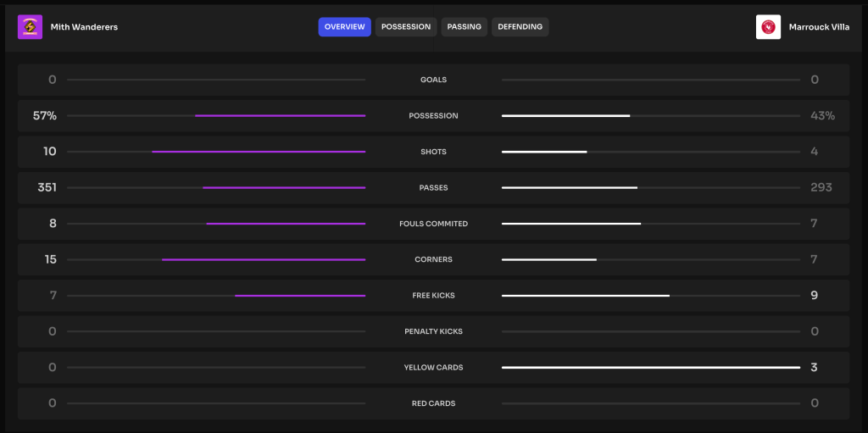The image size is (868, 433).
Task: Click the purple possession bar for Mith Wanderers
Action: click(280, 115)
